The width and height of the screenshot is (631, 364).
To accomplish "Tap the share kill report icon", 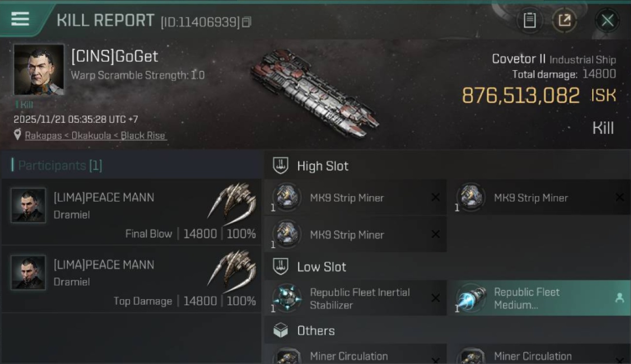I will point(565,20).
